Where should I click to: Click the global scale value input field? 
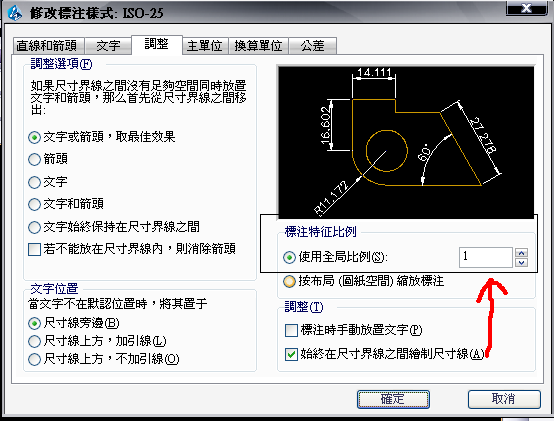tap(485, 257)
